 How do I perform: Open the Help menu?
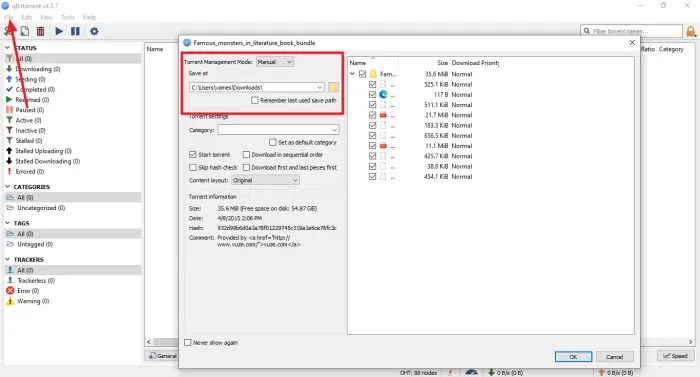point(89,17)
